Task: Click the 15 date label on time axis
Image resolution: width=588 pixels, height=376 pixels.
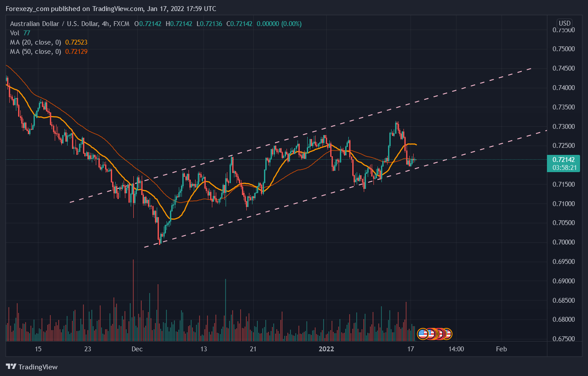Action: pos(38,349)
